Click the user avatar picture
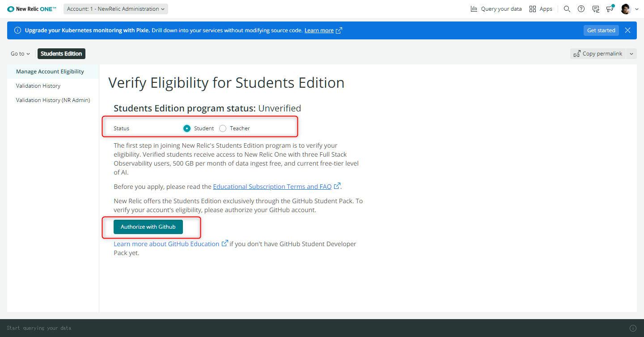This screenshot has height=337, width=644. tap(626, 9)
